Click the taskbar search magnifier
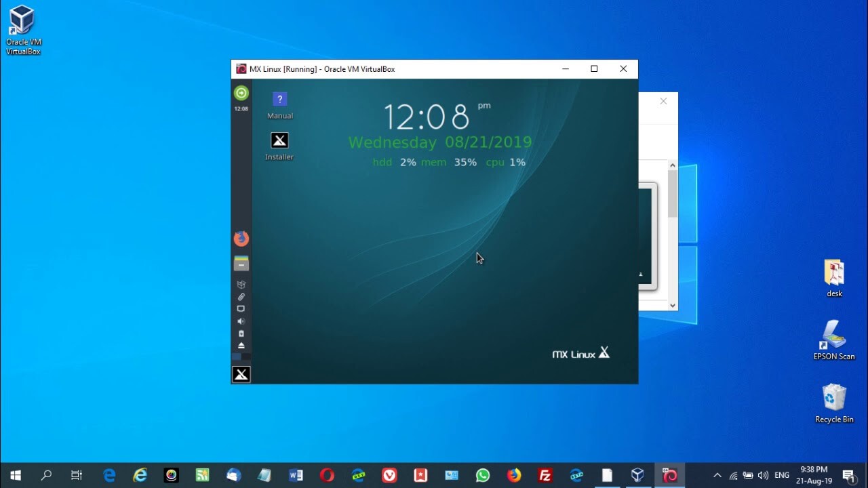This screenshot has height=488, width=868. pyautogui.click(x=46, y=475)
